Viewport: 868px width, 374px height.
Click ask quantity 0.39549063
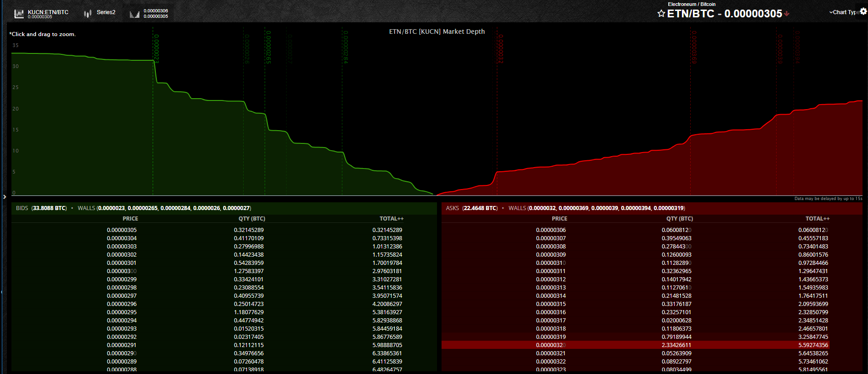tap(676, 238)
